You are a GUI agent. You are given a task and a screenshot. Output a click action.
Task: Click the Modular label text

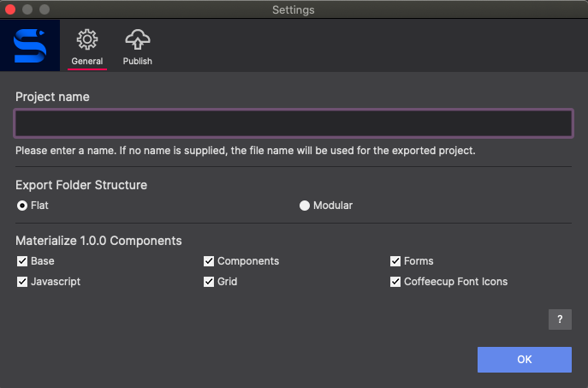click(x=333, y=206)
